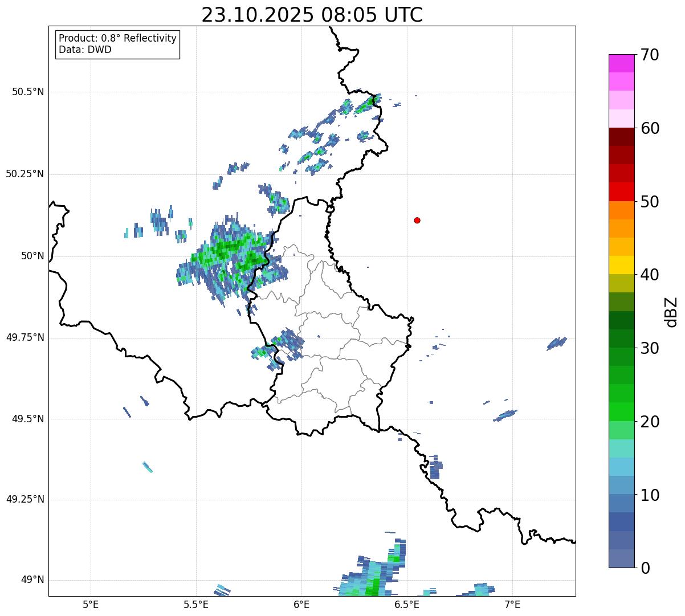
Task: Click the 7°E longitude label
Action: [512, 605]
